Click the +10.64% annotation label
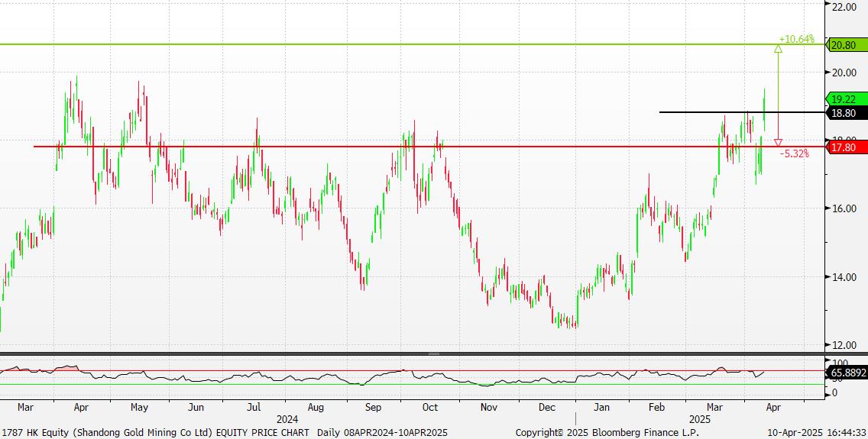868x439 pixels. pyautogui.click(x=796, y=39)
